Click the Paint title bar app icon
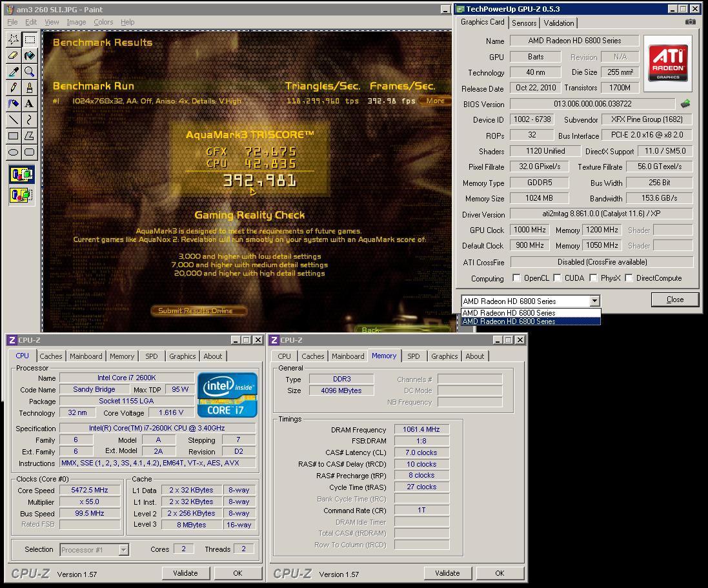Viewport: 708px width, 588px height. 10,9
